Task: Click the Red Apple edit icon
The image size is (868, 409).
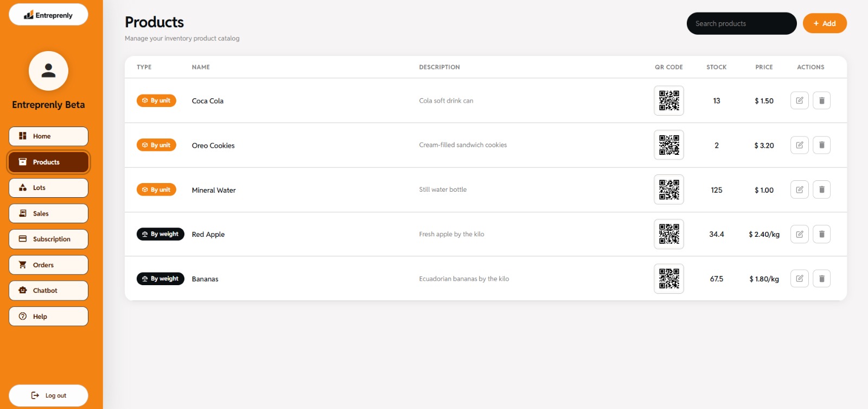Action: tap(800, 234)
